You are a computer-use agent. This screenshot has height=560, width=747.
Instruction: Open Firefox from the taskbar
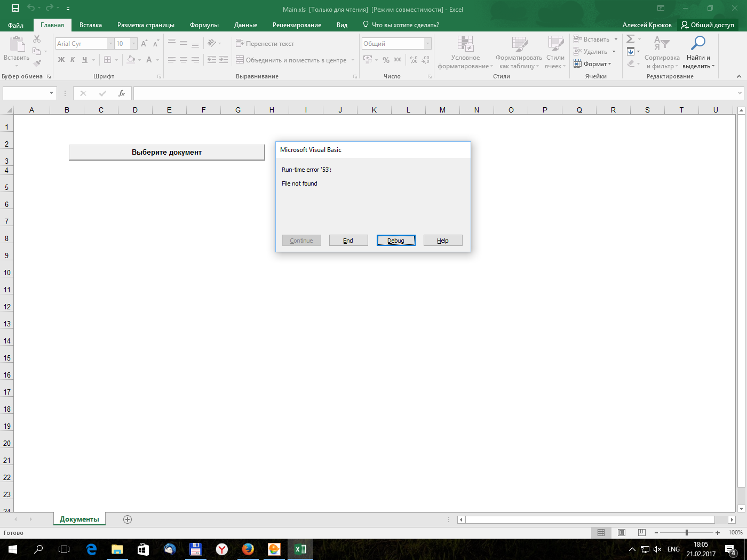[x=248, y=549]
